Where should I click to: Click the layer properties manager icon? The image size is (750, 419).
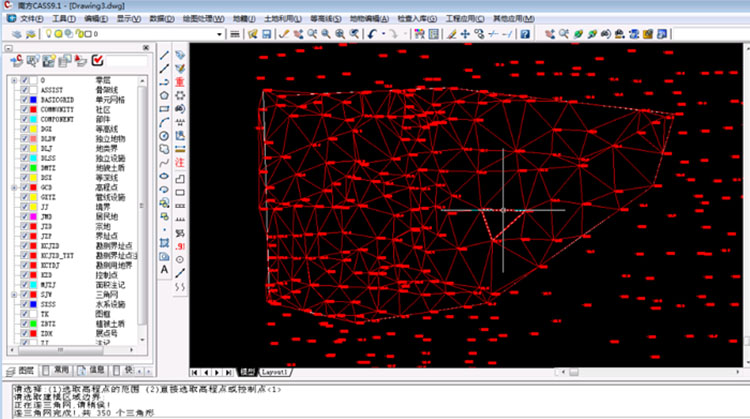[17, 34]
